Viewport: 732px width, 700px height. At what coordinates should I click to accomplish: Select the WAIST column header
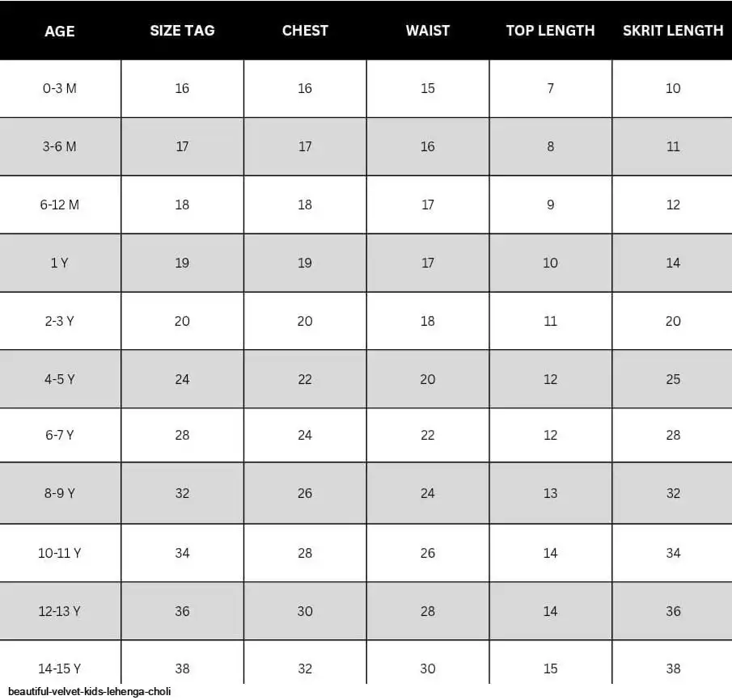428,31
